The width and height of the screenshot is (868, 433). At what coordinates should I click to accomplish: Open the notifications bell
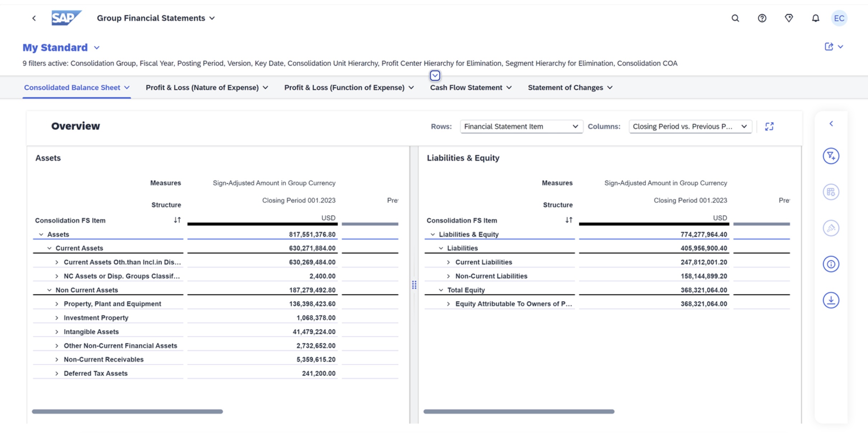point(815,18)
